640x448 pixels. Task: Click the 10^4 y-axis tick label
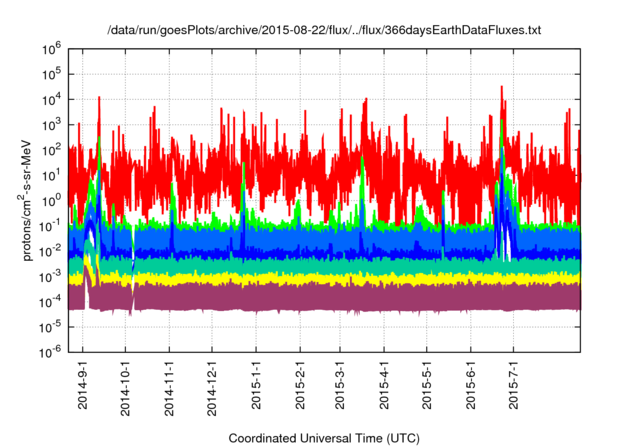pyautogui.click(x=51, y=100)
